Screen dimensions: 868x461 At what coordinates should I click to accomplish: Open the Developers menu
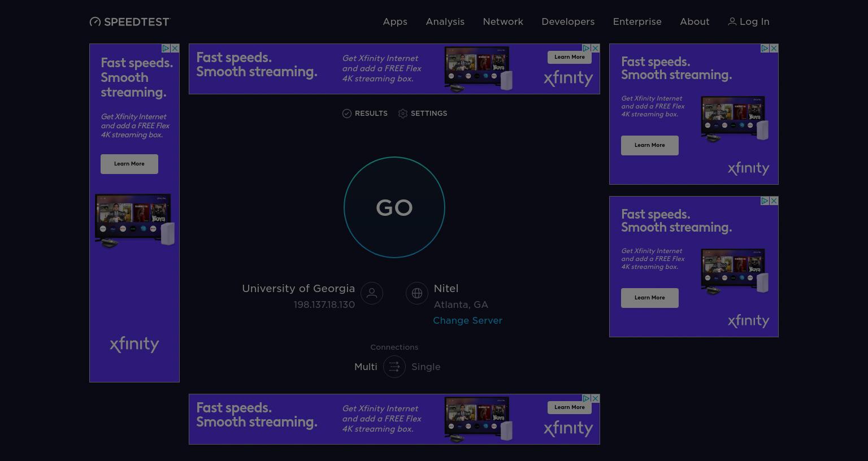click(x=568, y=21)
